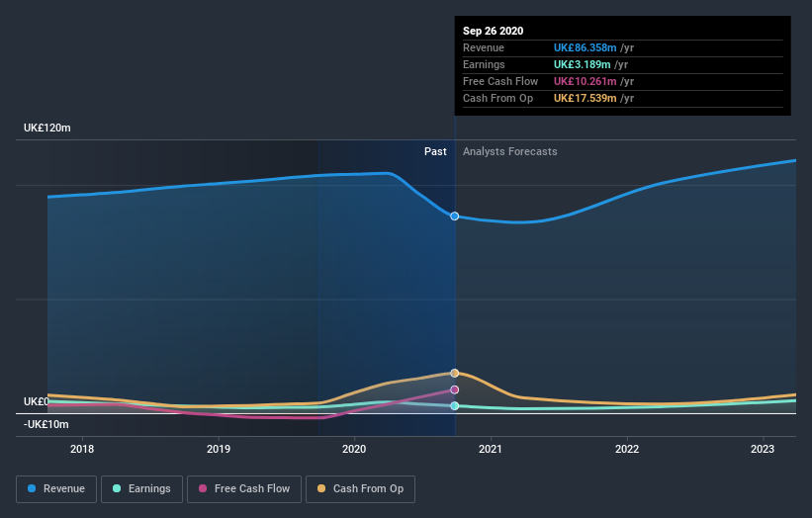This screenshot has width=812, height=518.
Task: Click the 2018 axis label
Action: point(82,449)
